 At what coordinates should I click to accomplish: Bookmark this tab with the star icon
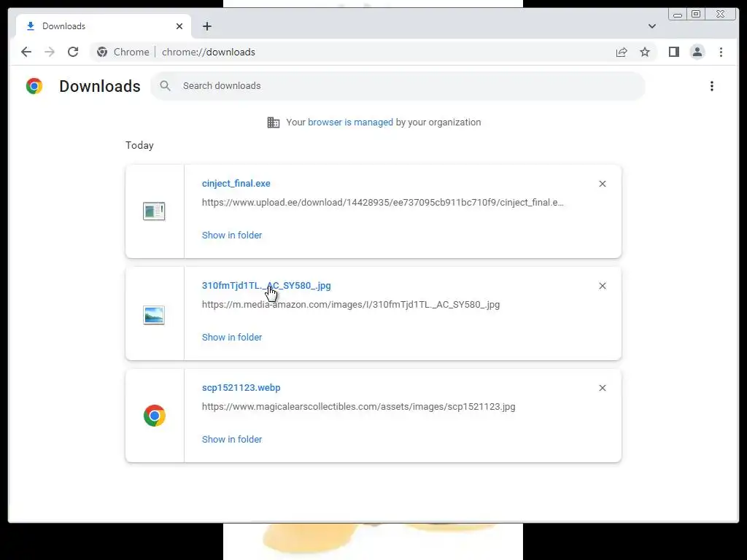click(x=645, y=52)
